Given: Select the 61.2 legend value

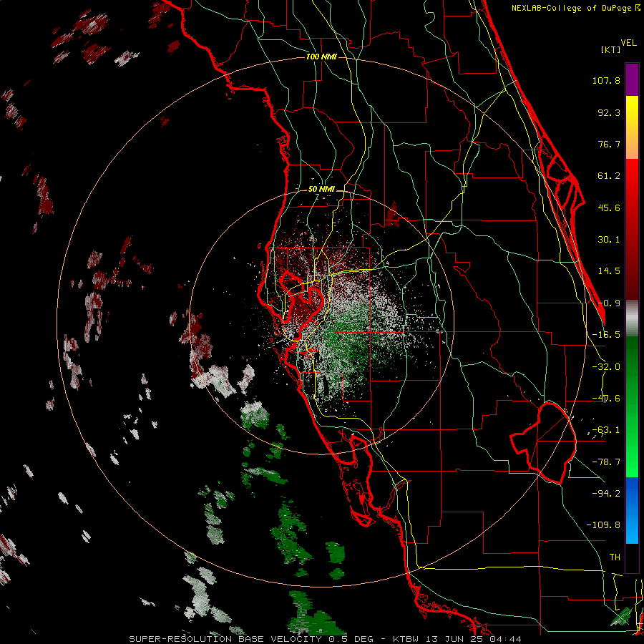Looking at the screenshot, I should pos(609,176).
